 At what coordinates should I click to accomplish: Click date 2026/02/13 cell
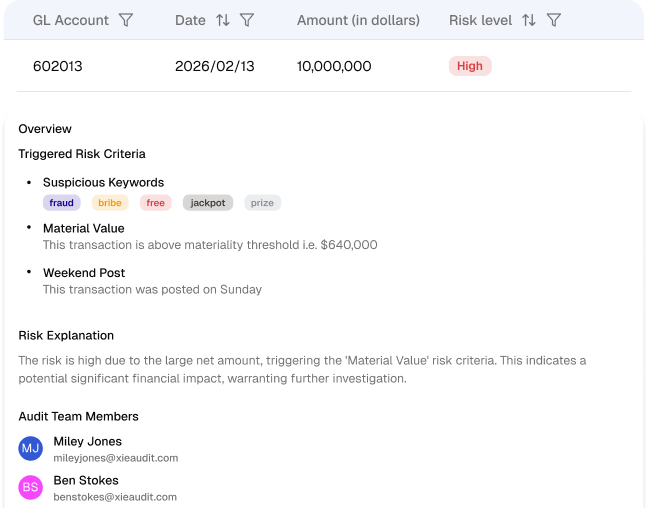[214, 66]
